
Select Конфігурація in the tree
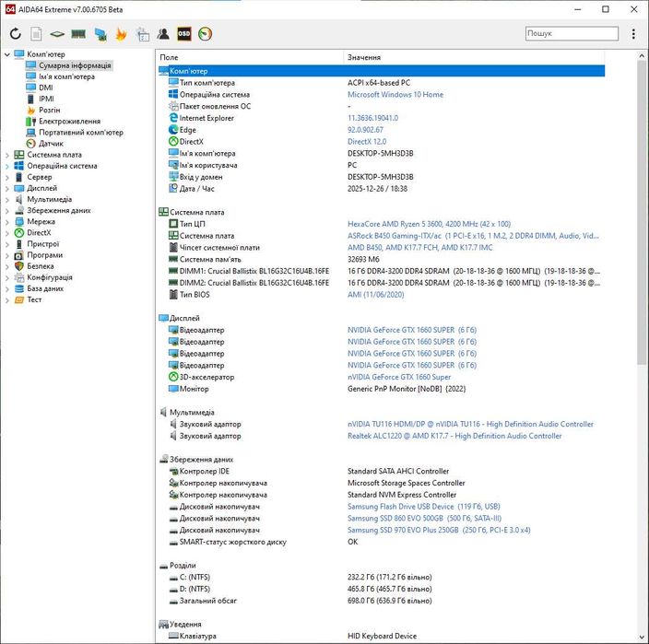pyautogui.click(x=50, y=277)
